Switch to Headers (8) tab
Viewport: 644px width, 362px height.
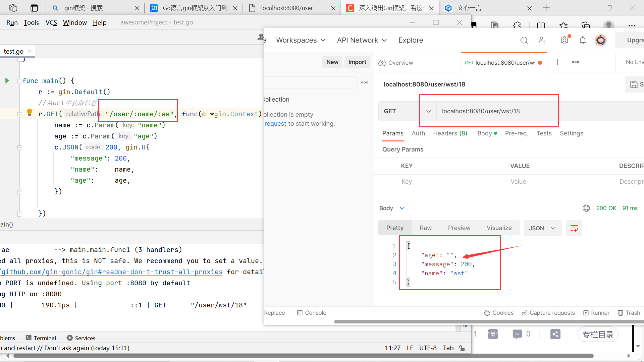coord(450,133)
